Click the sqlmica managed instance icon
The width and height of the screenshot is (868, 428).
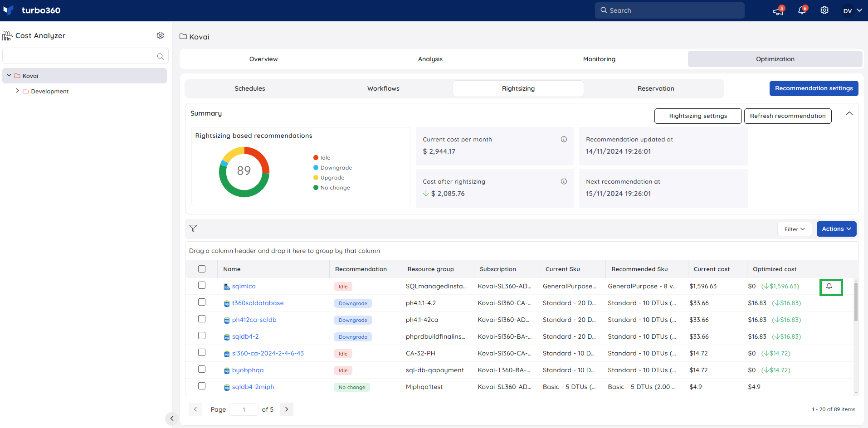click(227, 287)
